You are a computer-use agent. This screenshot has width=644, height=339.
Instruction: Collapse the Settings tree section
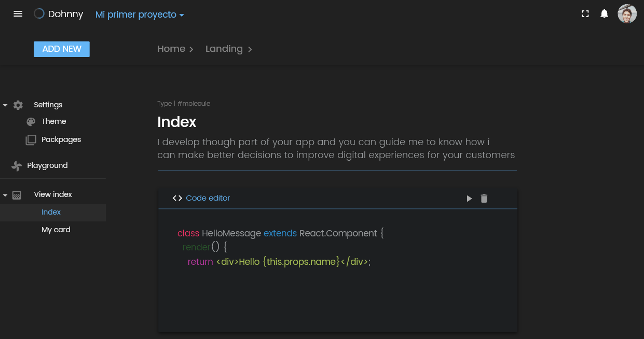coord(5,105)
